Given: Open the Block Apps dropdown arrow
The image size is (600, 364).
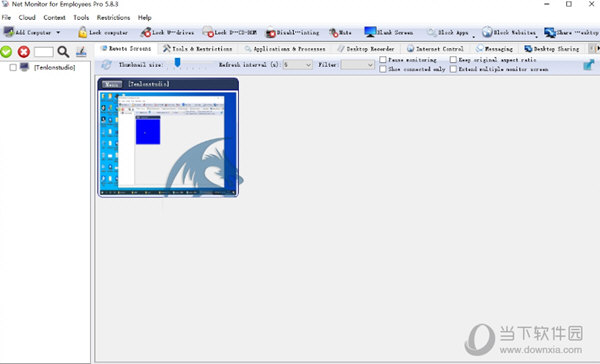Looking at the screenshot, I should tap(474, 37).
